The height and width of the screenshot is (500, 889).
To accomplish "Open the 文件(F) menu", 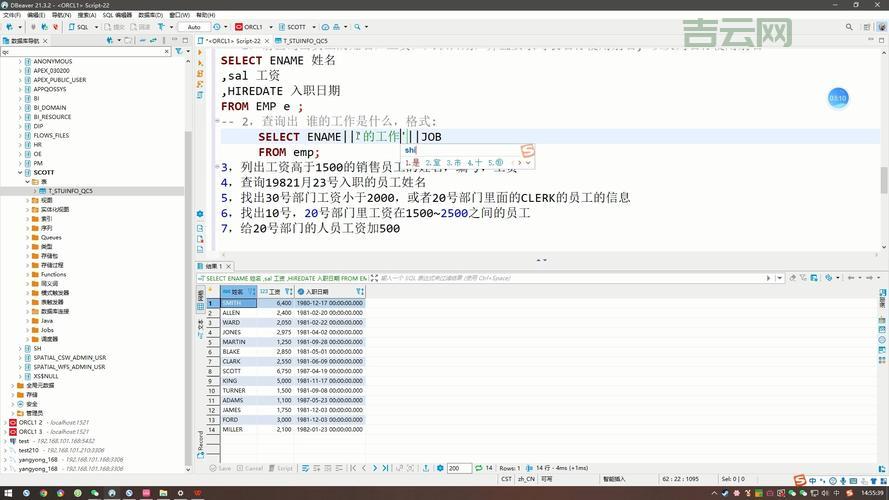I will click(x=12, y=15).
